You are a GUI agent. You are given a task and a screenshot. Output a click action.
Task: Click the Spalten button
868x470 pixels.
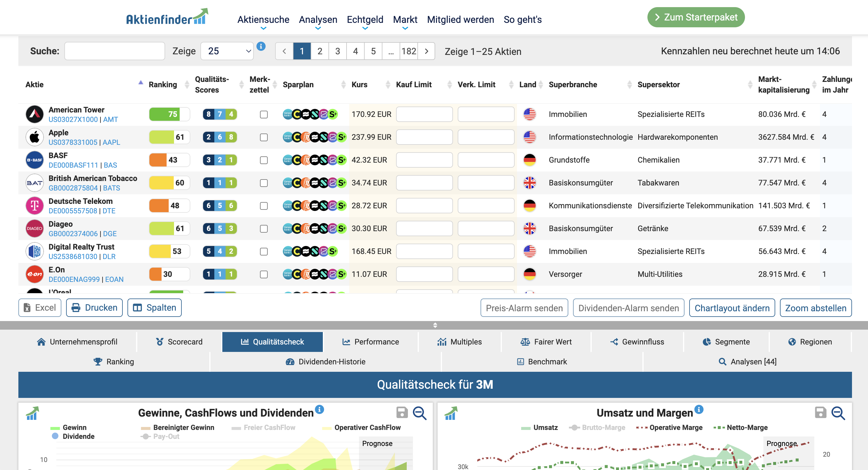tap(154, 307)
